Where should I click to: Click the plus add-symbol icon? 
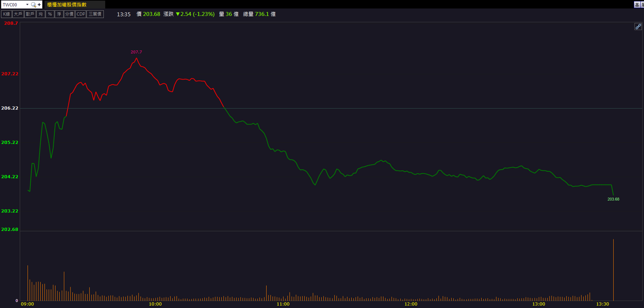[39, 5]
